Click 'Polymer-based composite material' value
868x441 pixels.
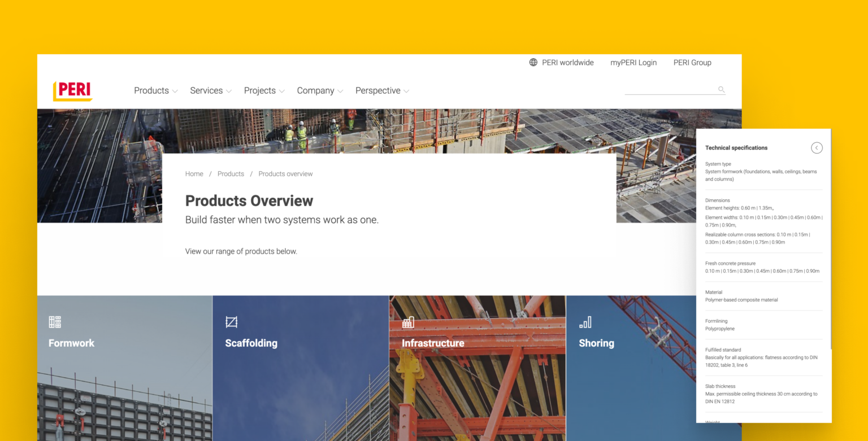[741, 300]
